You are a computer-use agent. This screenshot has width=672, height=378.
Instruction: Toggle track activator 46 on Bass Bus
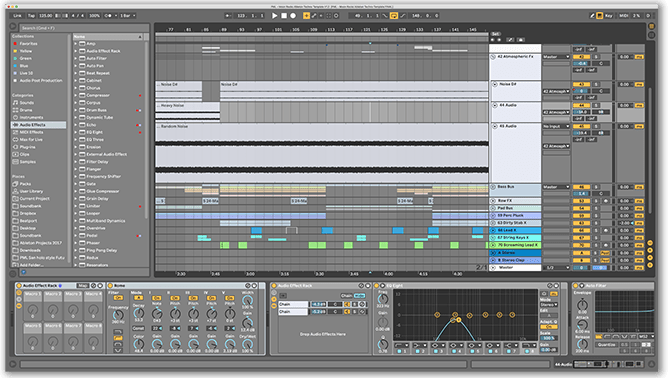click(581, 187)
